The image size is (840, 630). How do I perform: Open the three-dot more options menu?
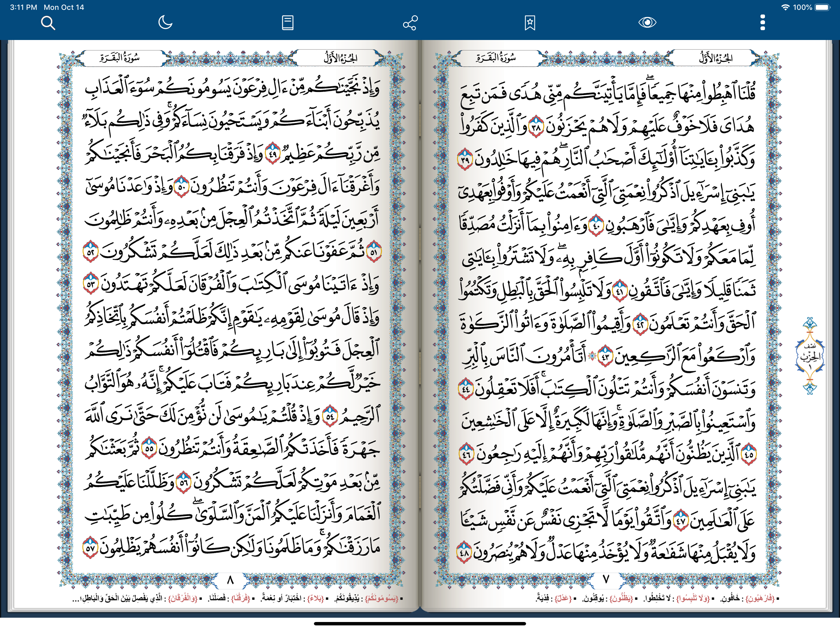[x=763, y=22]
